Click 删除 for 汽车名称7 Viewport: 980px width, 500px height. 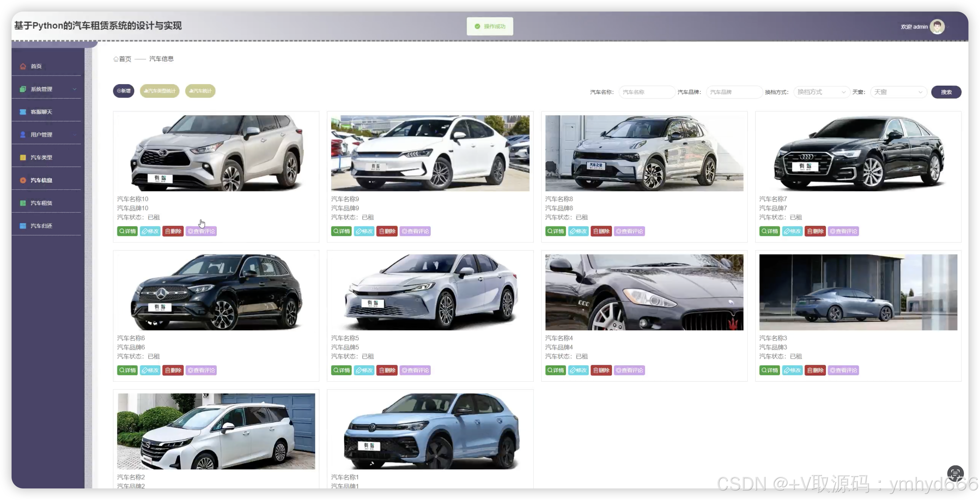click(815, 231)
